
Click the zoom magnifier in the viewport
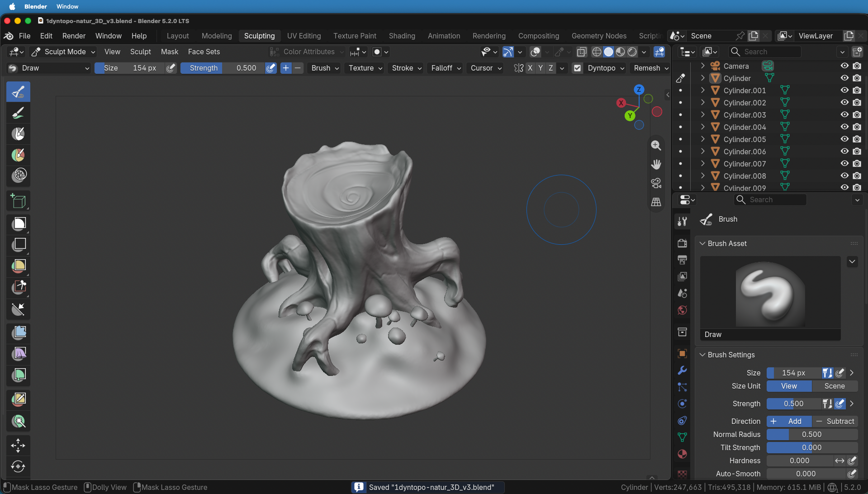pyautogui.click(x=656, y=146)
